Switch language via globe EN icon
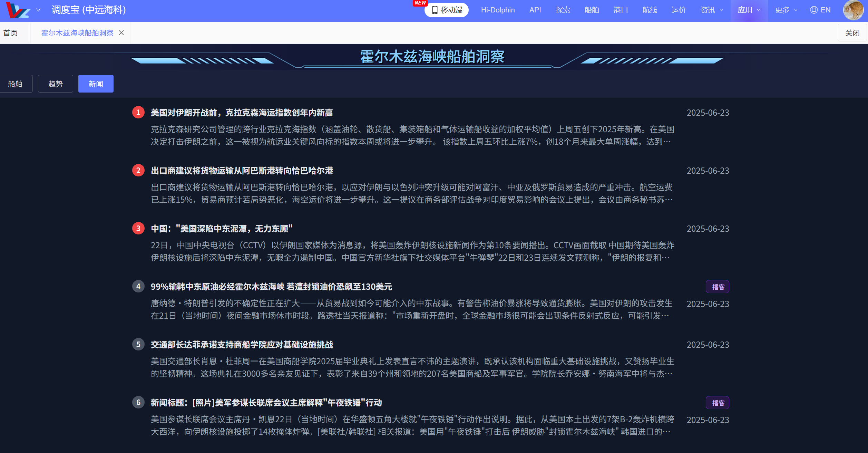Image resolution: width=868 pixels, height=453 pixels. (x=820, y=10)
